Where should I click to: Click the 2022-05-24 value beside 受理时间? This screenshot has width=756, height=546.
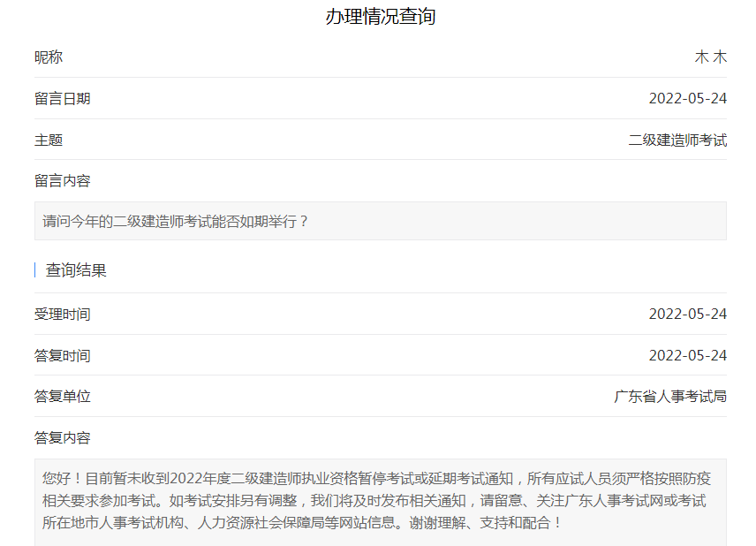coord(687,314)
